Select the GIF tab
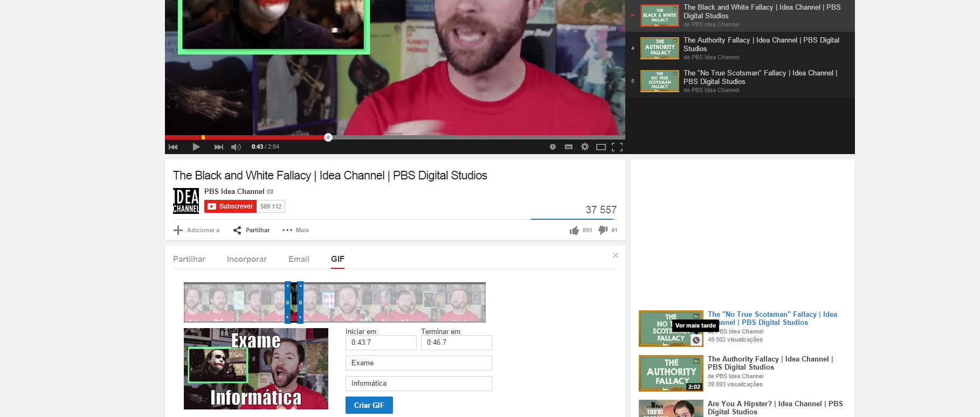 (337, 259)
